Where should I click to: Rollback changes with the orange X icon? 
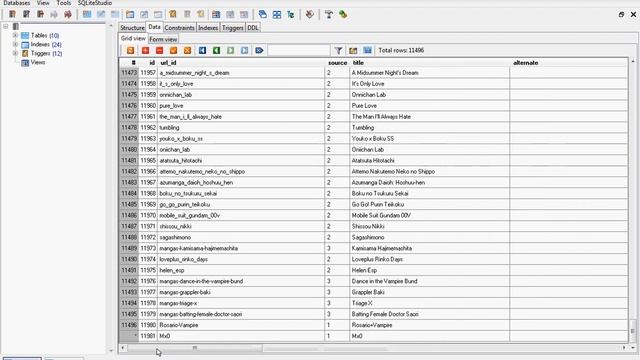[x=187, y=50]
